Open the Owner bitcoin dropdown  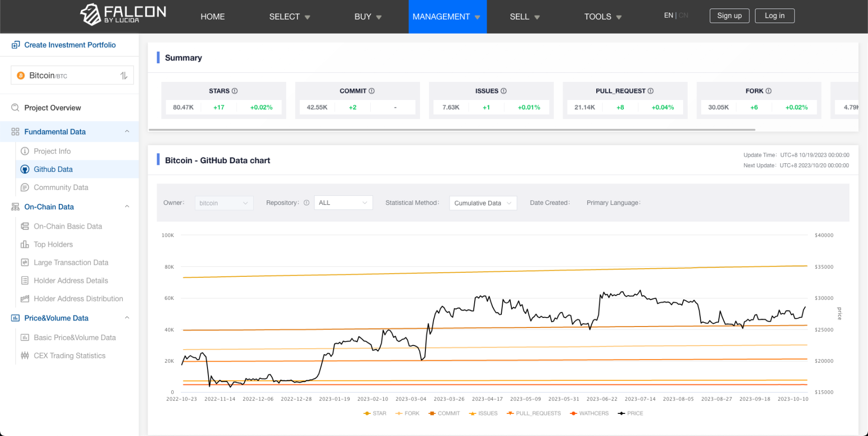pyautogui.click(x=224, y=203)
